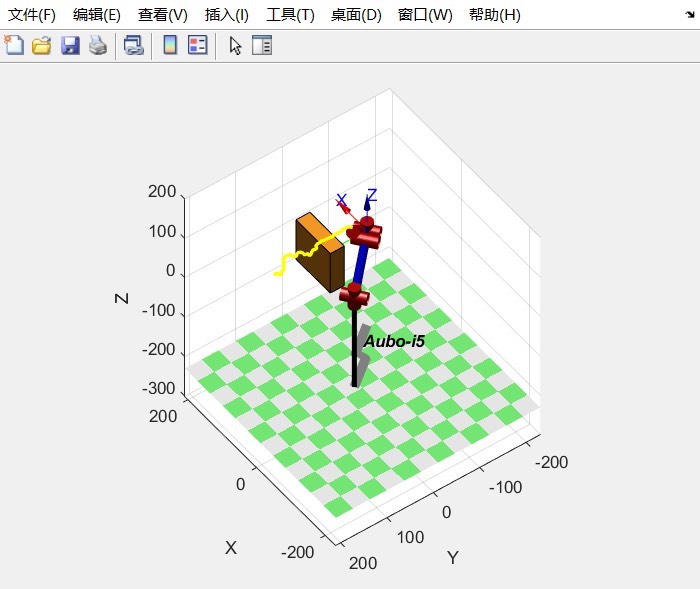Activate the Edit Plot arrow tool
This screenshot has width=700, height=589.
(235, 45)
